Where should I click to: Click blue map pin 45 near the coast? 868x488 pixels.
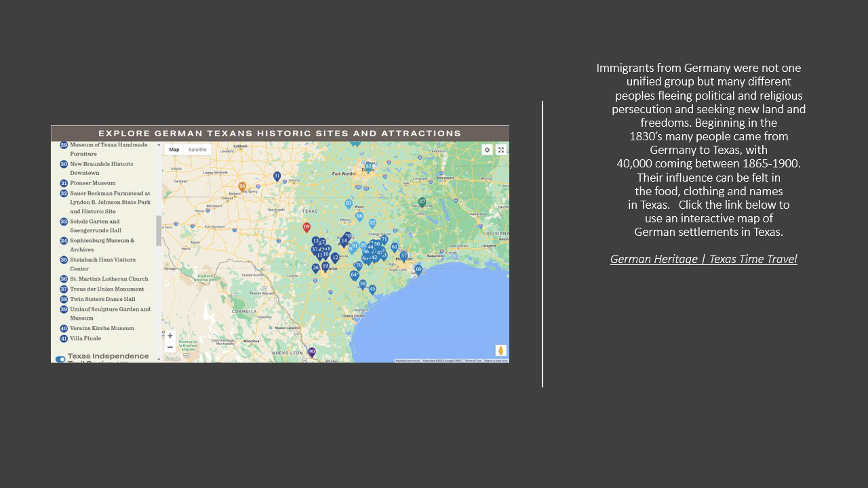pos(372,289)
